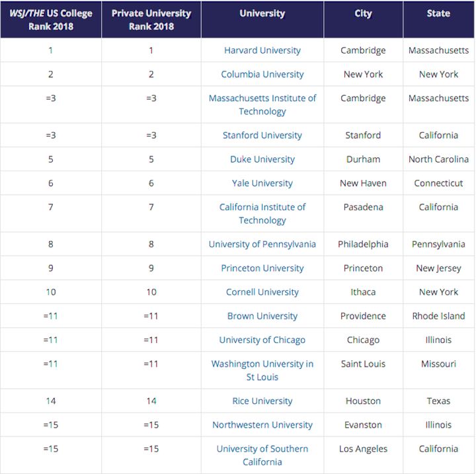Click the Private University Rank 2018 header
The height and width of the screenshot is (474, 476).
pos(151,20)
